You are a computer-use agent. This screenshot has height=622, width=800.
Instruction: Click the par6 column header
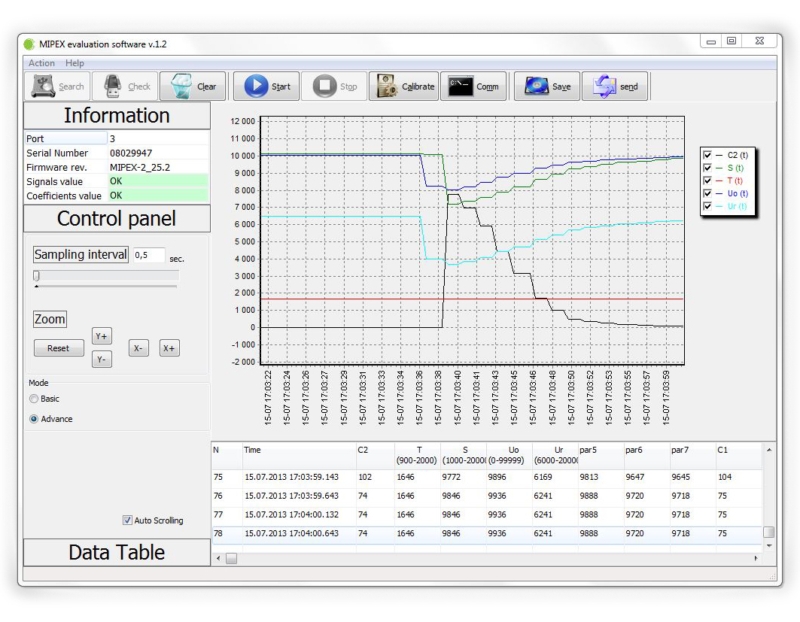[x=647, y=455]
